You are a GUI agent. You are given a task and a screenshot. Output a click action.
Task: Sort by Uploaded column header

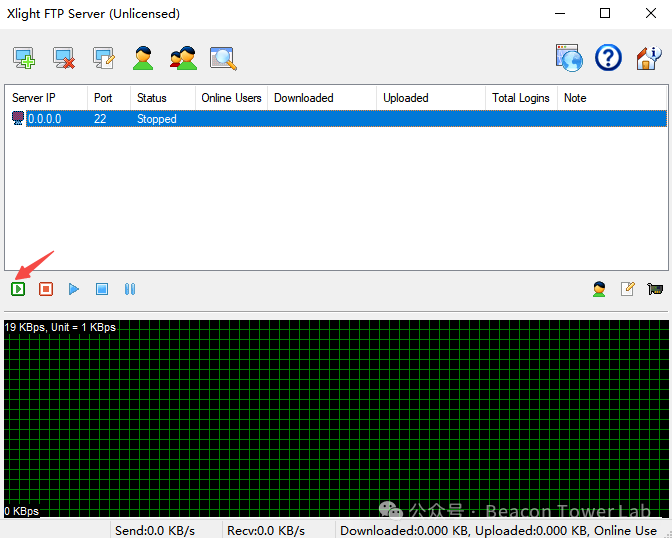pos(431,98)
